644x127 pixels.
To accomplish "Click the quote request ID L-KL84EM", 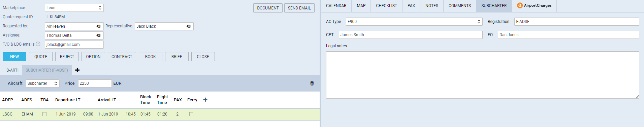I will 56,17.
